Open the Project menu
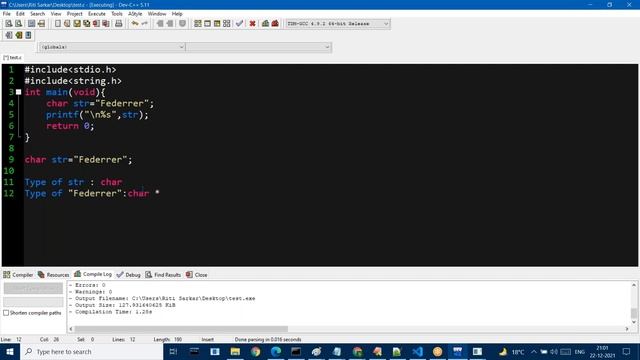This screenshot has height=360, width=640. click(75, 14)
